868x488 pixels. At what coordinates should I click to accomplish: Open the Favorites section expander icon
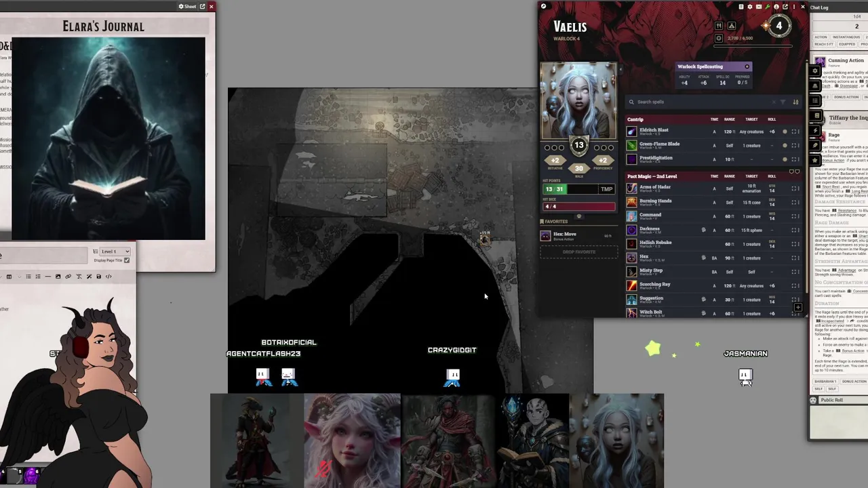pyautogui.click(x=543, y=222)
